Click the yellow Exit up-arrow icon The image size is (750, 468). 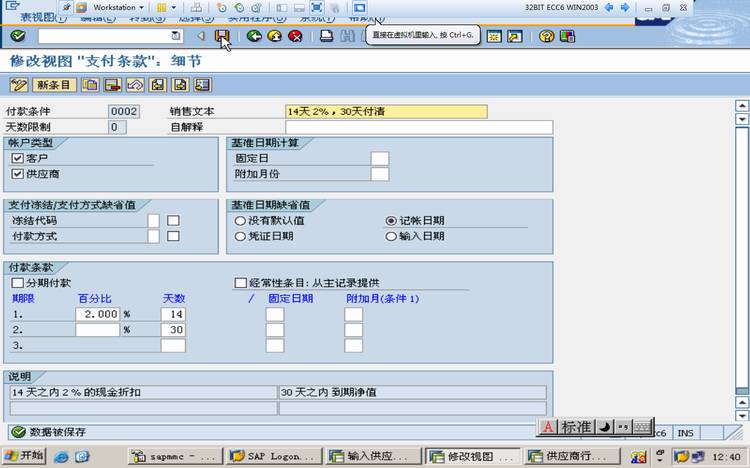(274, 36)
